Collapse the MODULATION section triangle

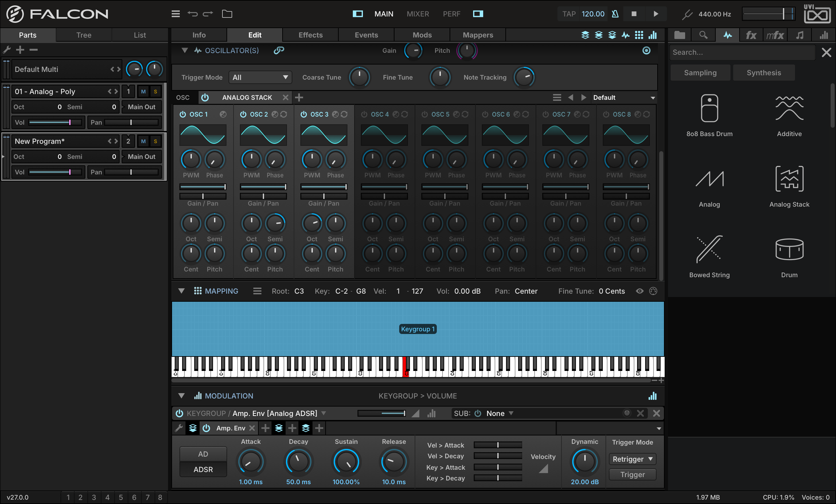[x=181, y=396]
